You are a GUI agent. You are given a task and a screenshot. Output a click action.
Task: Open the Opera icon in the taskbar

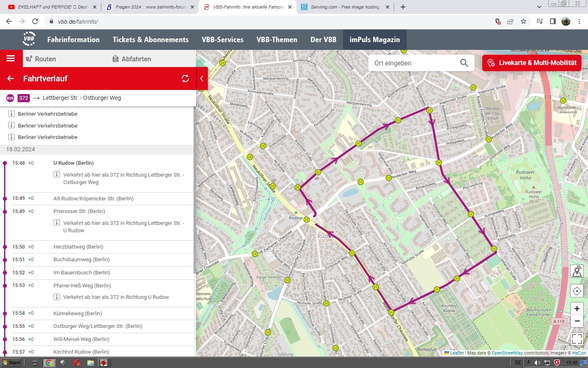coord(77,362)
